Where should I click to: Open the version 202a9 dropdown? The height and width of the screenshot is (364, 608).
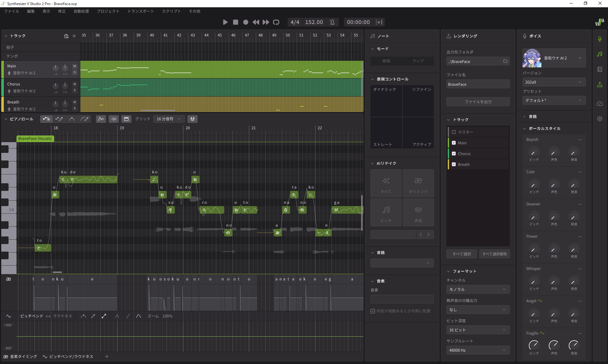pos(554,82)
